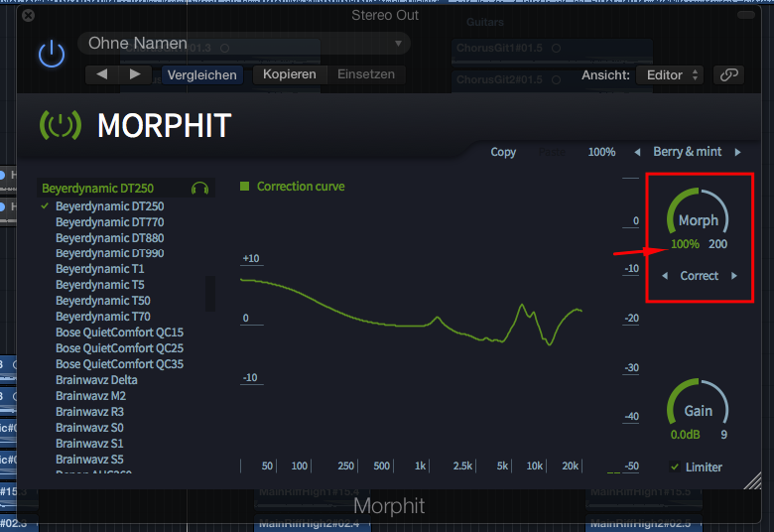Click the Einsetzen button
The width and height of the screenshot is (774, 532).
point(366,74)
